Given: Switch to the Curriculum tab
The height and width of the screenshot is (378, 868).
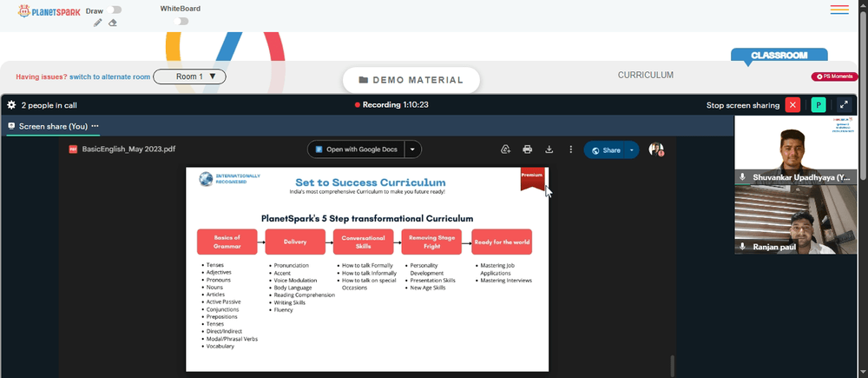Looking at the screenshot, I should point(646,75).
